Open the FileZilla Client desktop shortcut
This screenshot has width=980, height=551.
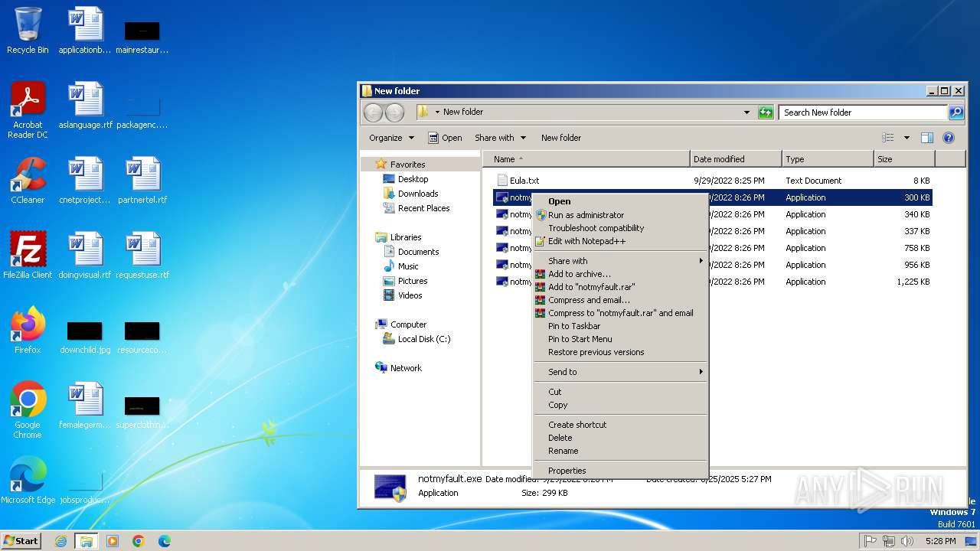[28, 256]
